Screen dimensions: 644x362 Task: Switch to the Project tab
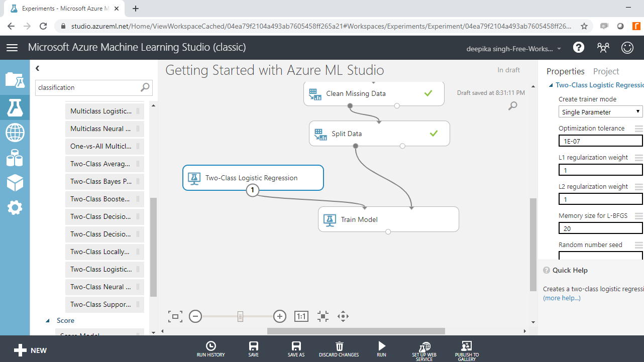606,71
